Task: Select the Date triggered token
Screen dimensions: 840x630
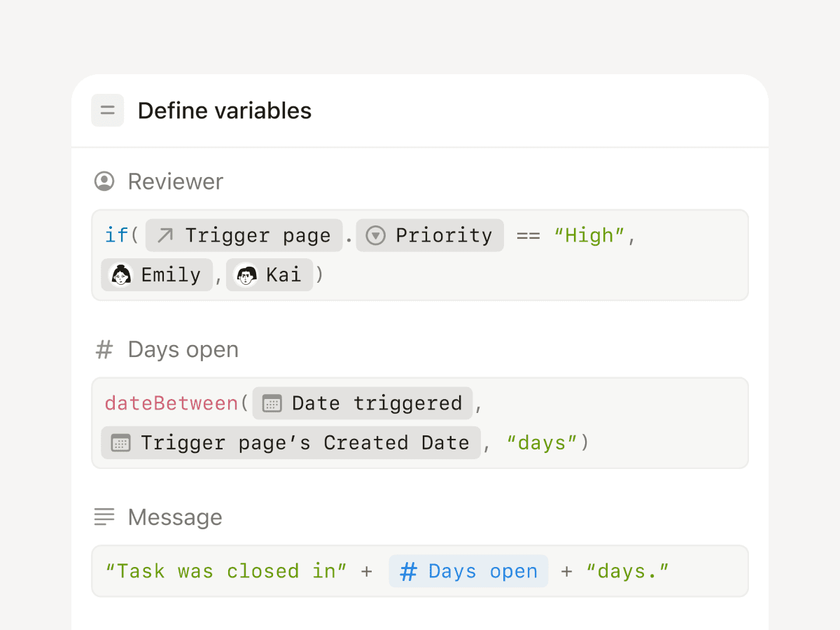Action: coord(363,404)
